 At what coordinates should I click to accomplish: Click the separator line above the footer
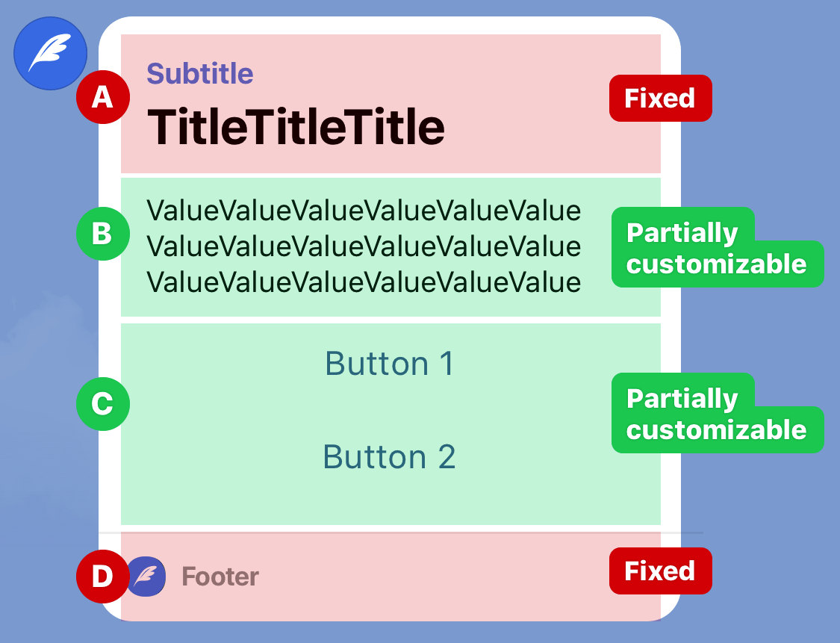click(x=401, y=533)
